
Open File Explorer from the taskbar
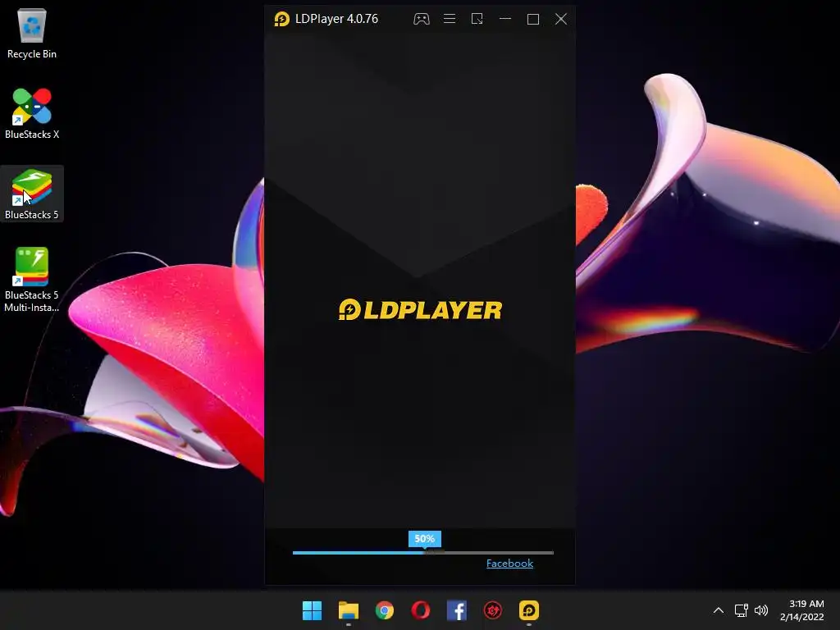click(348, 610)
